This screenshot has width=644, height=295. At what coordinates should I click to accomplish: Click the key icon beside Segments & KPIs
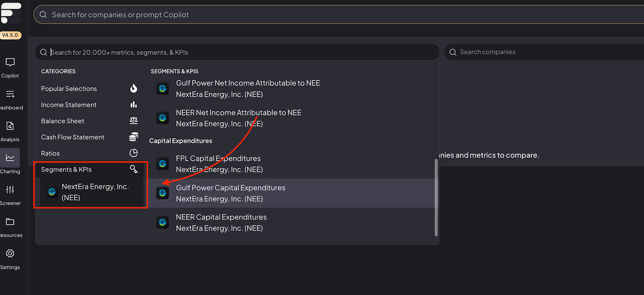pyautogui.click(x=134, y=169)
